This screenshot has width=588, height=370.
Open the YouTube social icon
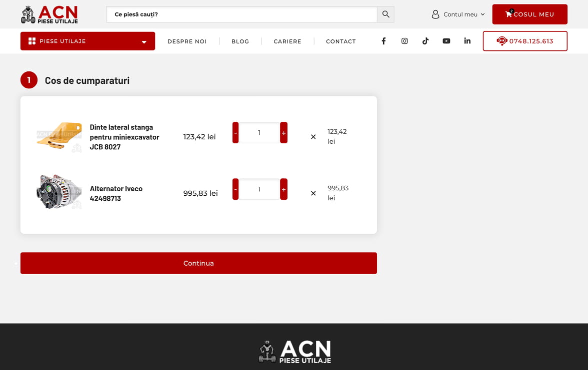(446, 41)
